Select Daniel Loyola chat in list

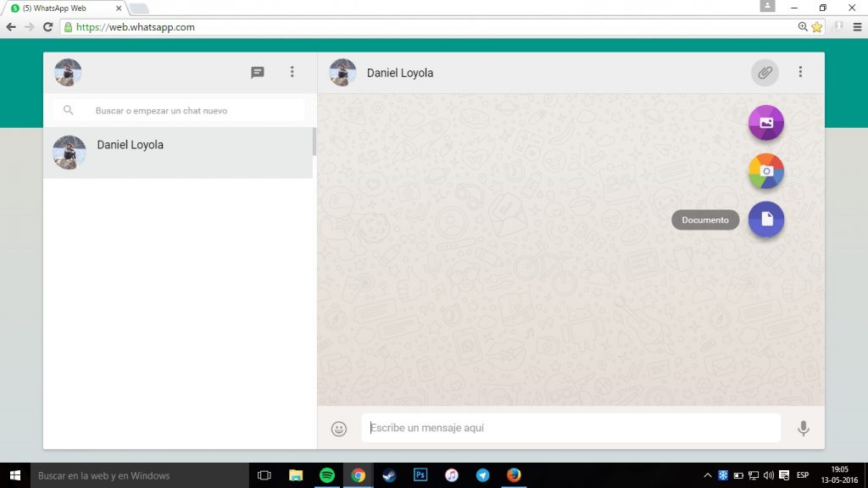[178, 152]
